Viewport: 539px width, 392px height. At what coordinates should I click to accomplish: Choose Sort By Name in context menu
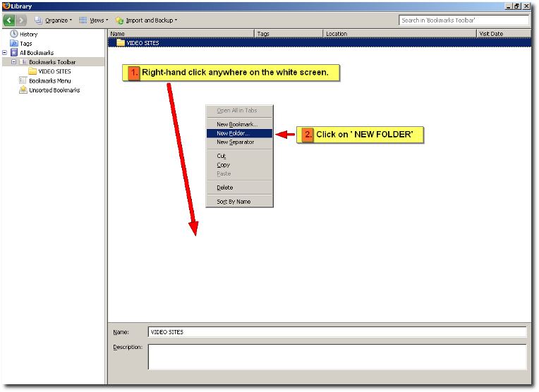pos(240,202)
